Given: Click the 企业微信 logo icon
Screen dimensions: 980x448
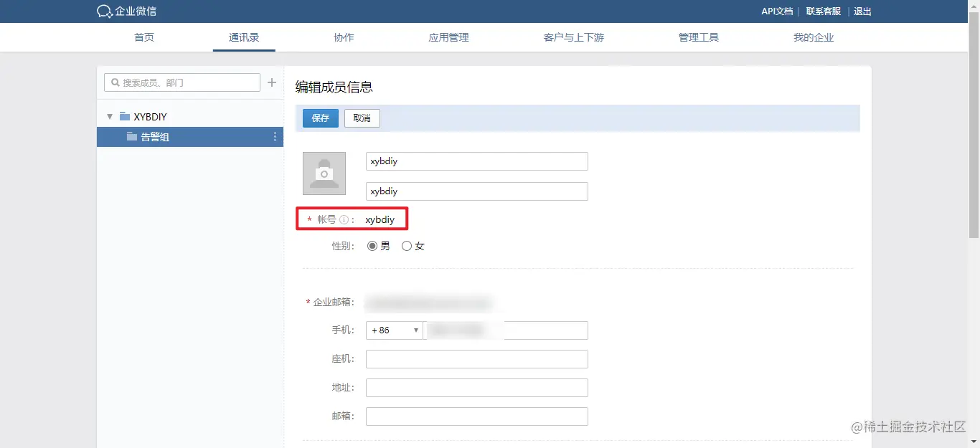Looking at the screenshot, I should click(x=105, y=11).
